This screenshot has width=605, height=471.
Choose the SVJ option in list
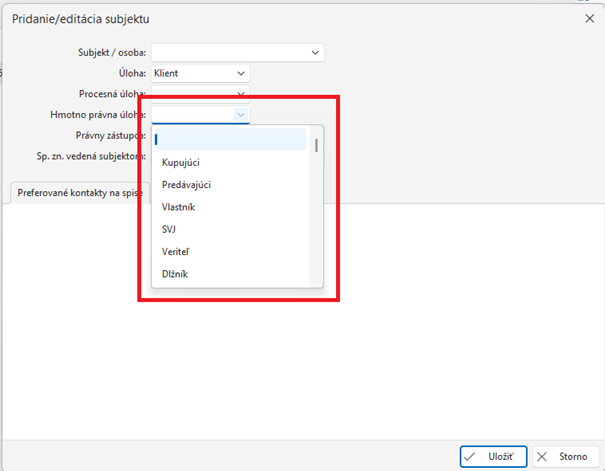[x=170, y=229]
